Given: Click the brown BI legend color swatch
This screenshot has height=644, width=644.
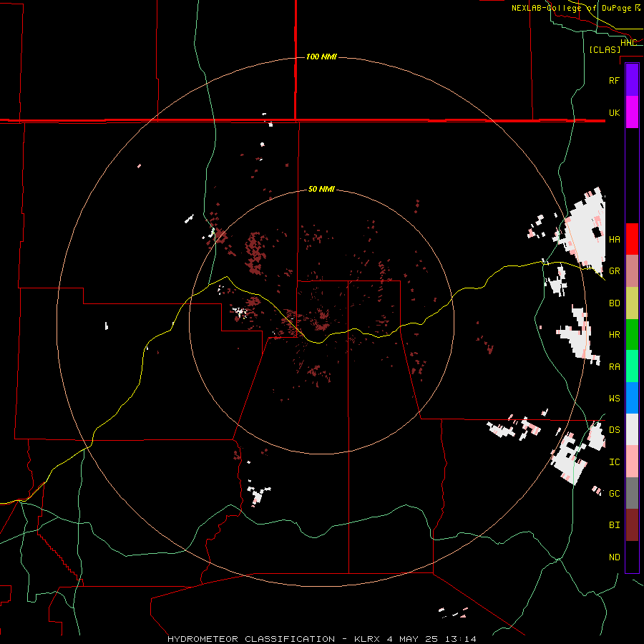Looking at the screenshot, I should click(x=632, y=525).
